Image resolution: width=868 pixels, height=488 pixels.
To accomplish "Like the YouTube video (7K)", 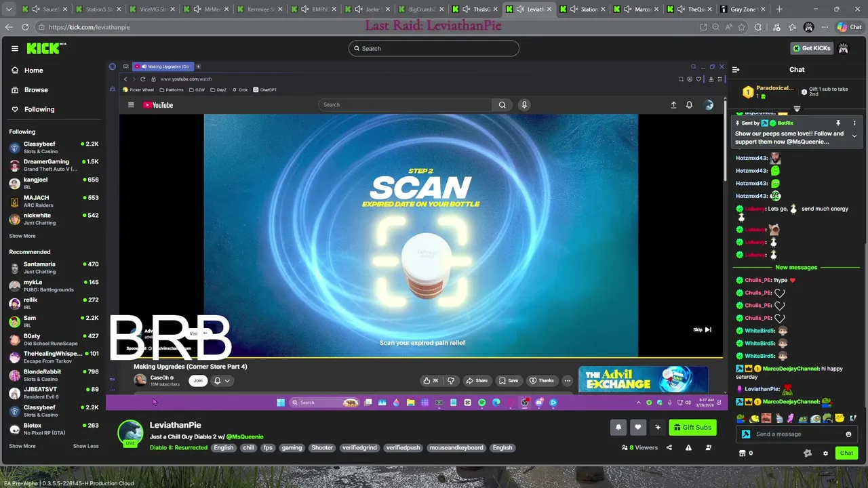I will pos(430,380).
